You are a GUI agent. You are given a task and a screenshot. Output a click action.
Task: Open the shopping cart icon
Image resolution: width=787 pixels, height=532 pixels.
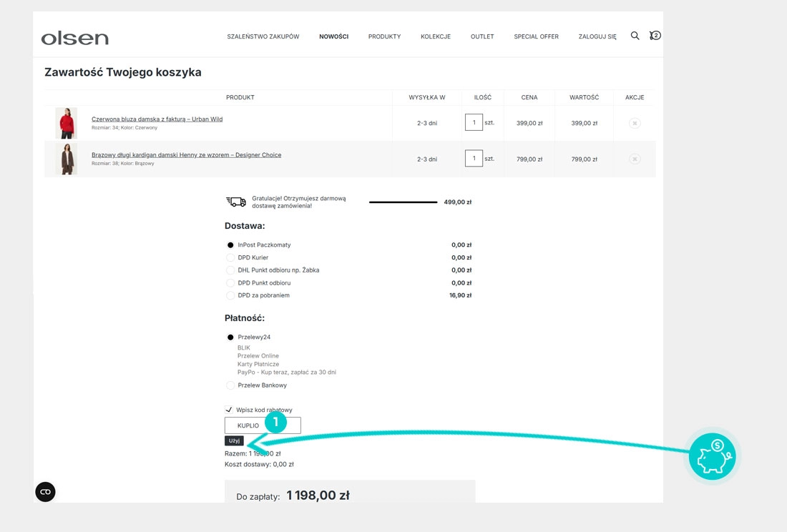(655, 36)
